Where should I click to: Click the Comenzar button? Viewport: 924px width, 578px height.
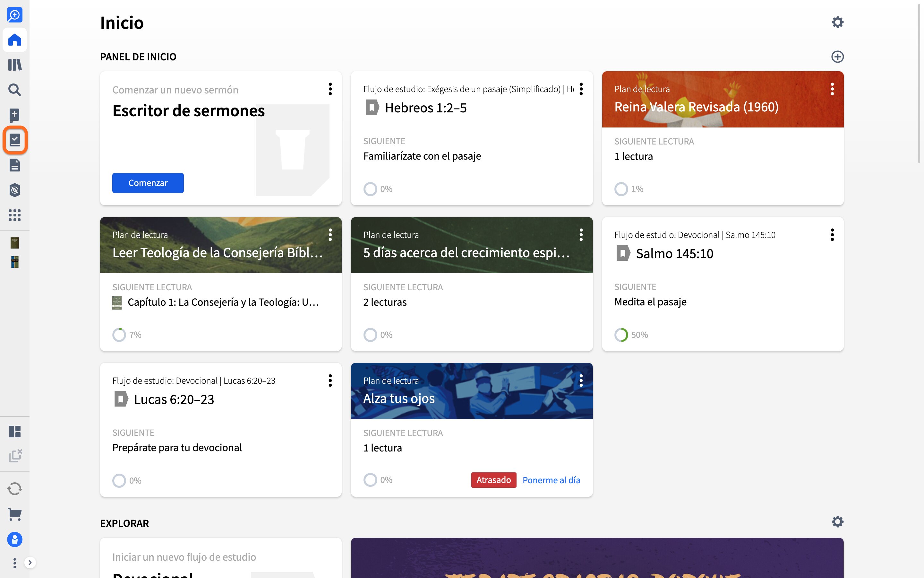click(x=148, y=183)
